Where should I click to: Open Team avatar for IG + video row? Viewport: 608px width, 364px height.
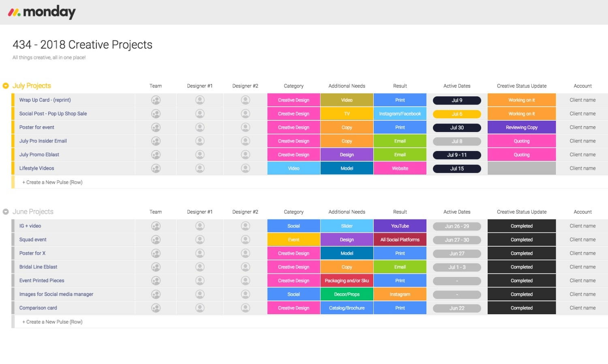(x=156, y=226)
